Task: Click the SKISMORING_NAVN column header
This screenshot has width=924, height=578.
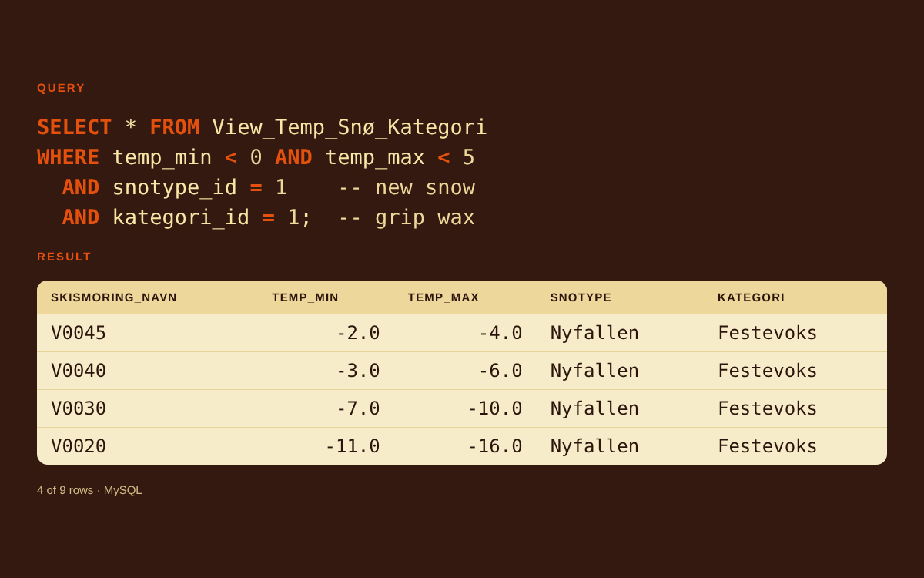Action: click(114, 297)
